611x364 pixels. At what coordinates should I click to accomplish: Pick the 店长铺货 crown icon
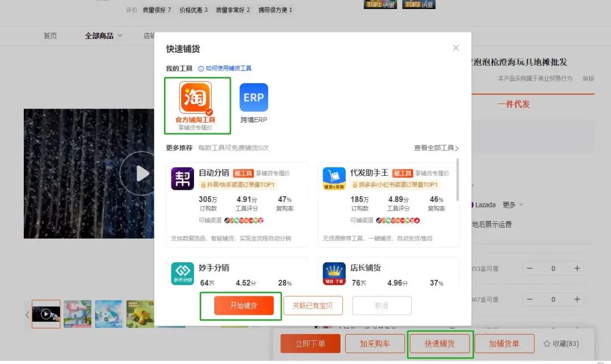(x=334, y=274)
